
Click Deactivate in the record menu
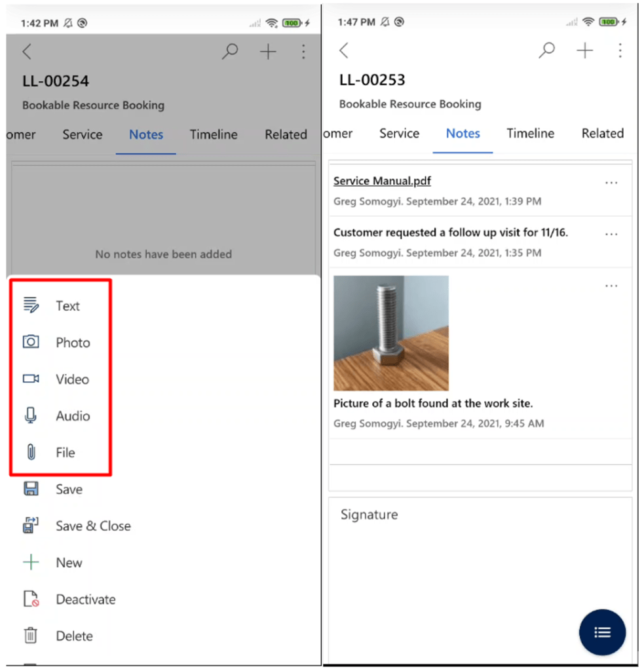coord(84,599)
